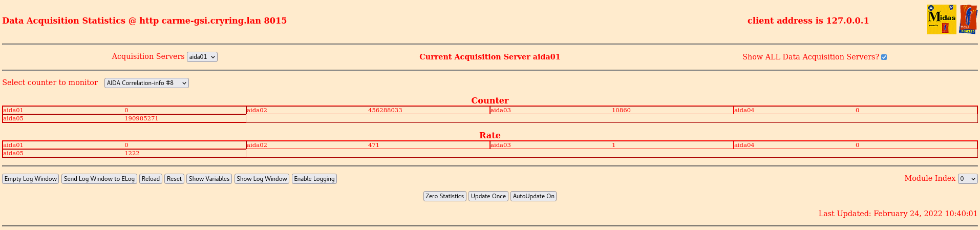Click the Show Log Window button
Viewport: 980px width, 230px height.
pyautogui.click(x=262, y=179)
